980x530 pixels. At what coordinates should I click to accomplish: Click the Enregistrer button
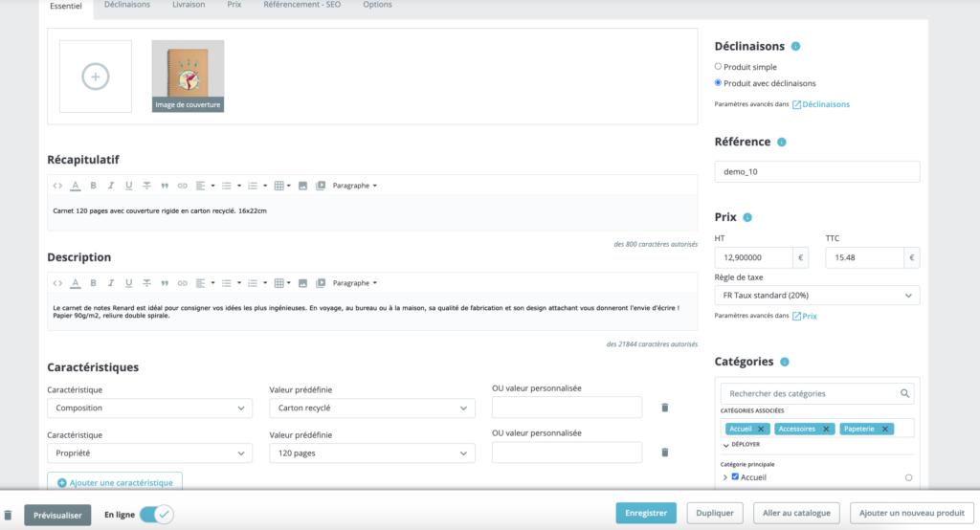[646, 513]
